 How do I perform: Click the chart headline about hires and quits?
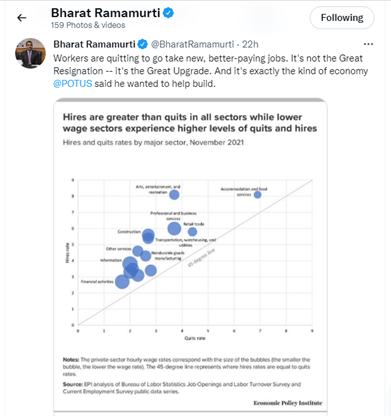coord(190,123)
